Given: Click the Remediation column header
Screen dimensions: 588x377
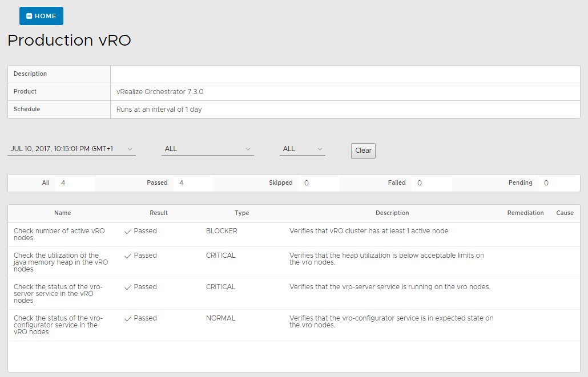Looking at the screenshot, I should tap(525, 213).
